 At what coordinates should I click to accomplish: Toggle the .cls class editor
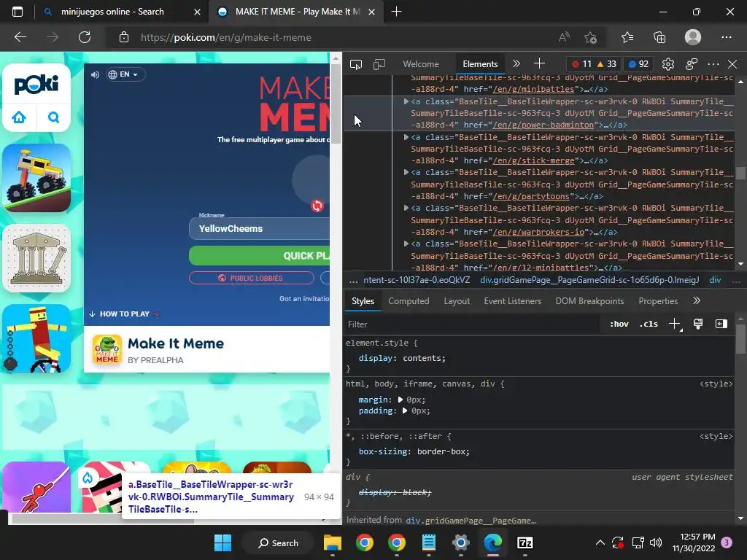pyautogui.click(x=649, y=324)
